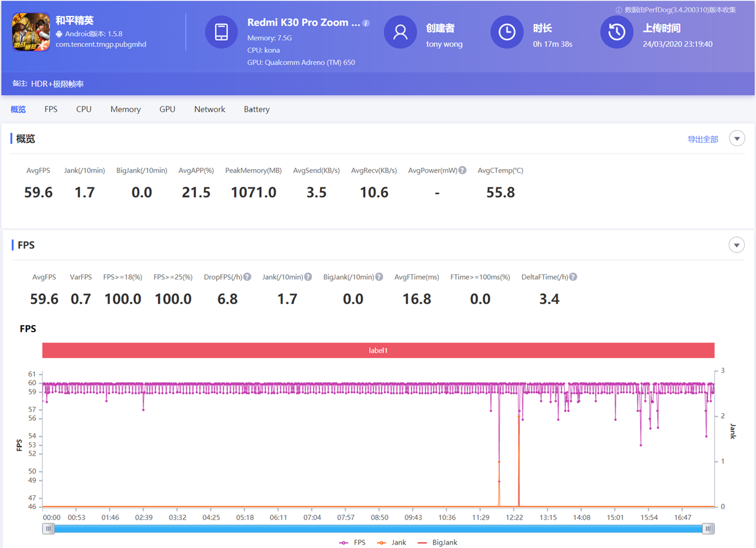
Task: Click the blue time range slider bar
Action: pyautogui.click(x=378, y=529)
